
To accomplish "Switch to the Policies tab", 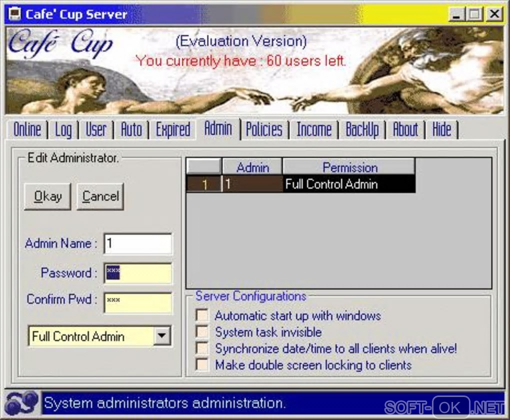I will [264, 130].
